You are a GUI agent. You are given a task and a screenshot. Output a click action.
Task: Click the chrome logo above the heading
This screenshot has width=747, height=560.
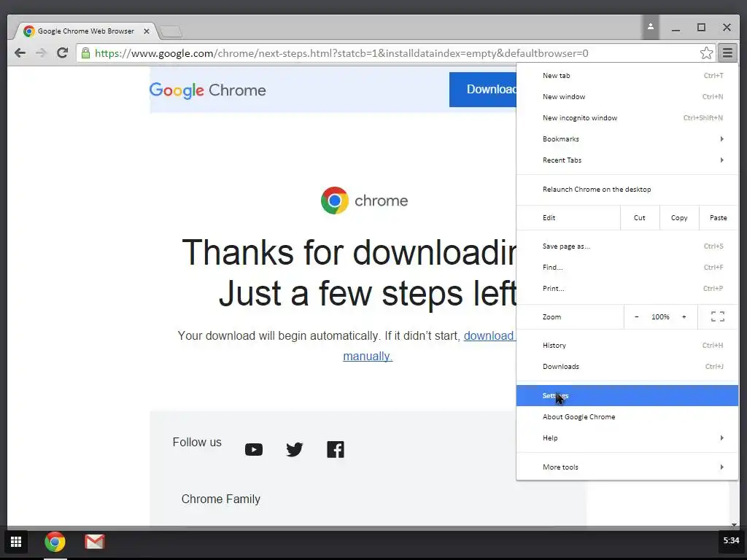click(364, 201)
